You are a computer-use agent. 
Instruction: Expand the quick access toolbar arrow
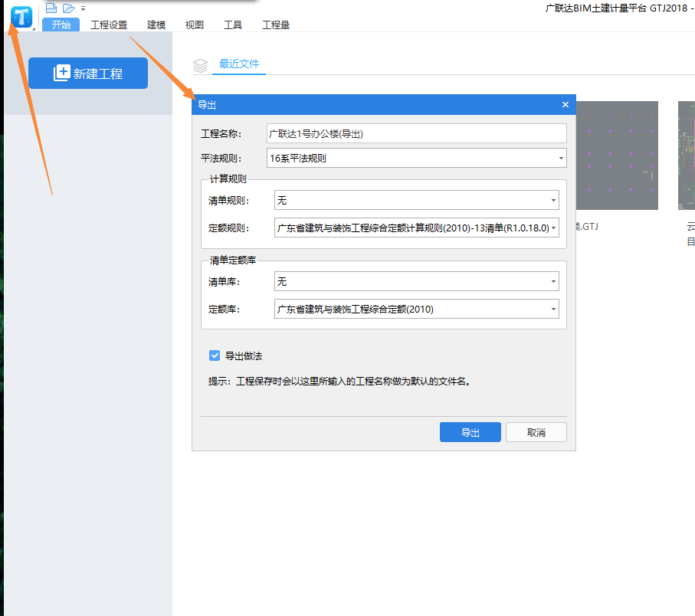[x=83, y=8]
